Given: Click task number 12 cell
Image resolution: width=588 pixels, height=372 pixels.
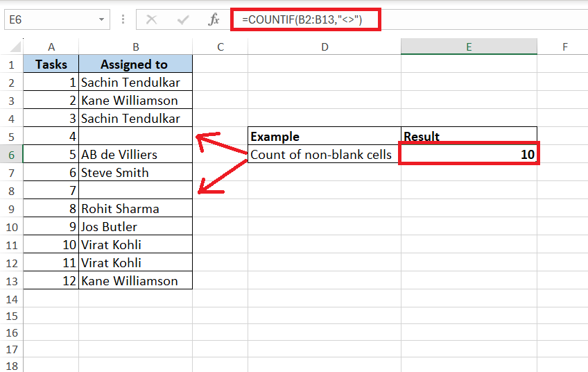Looking at the screenshot, I should tap(51, 280).
